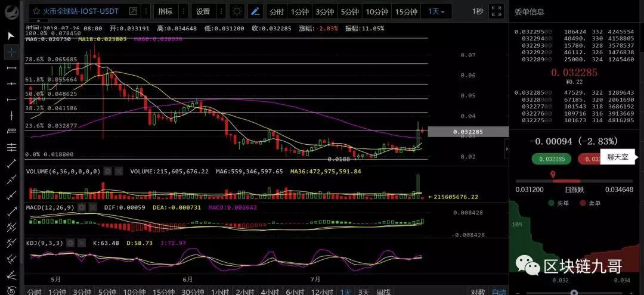Click the 日涨跌 daily range bar
The width and height of the screenshot is (644, 295).
(x=574, y=181)
